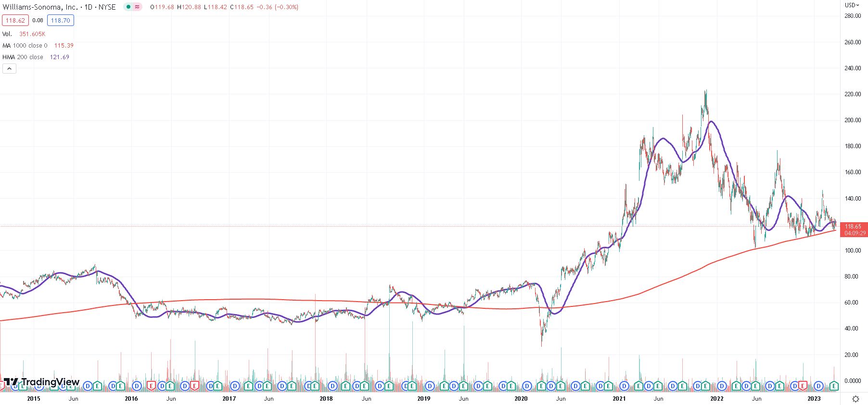Click the red 118.62 sell price button
Image resolution: width=868 pixels, height=405 pixels.
pos(15,20)
